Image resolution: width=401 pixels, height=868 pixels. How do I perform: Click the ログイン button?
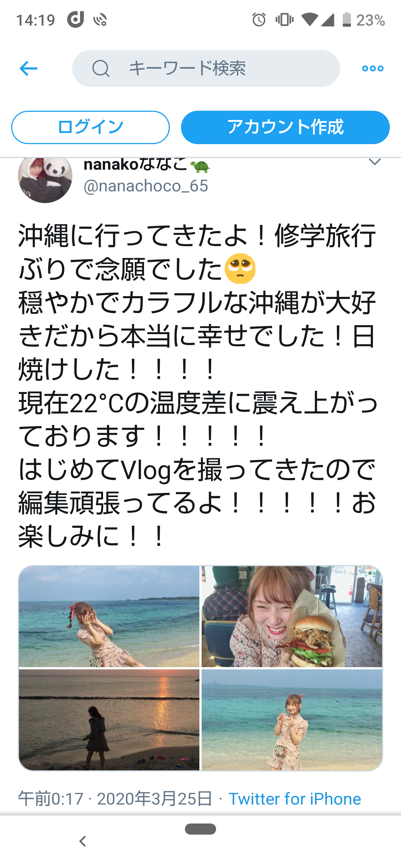point(91,127)
